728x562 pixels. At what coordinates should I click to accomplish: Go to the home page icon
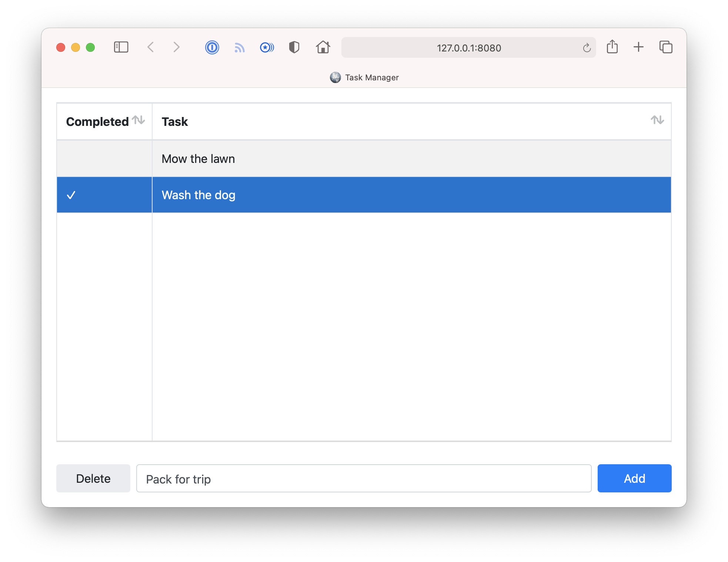[323, 47]
